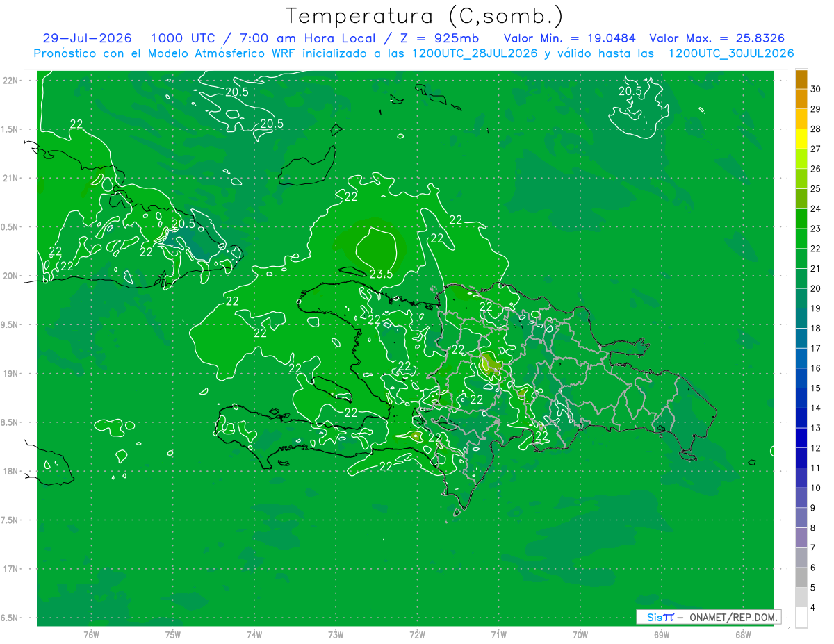This screenshot has height=644, width=834.
Task: Click the legend value '30'
Action: click(x=816, y=89)
